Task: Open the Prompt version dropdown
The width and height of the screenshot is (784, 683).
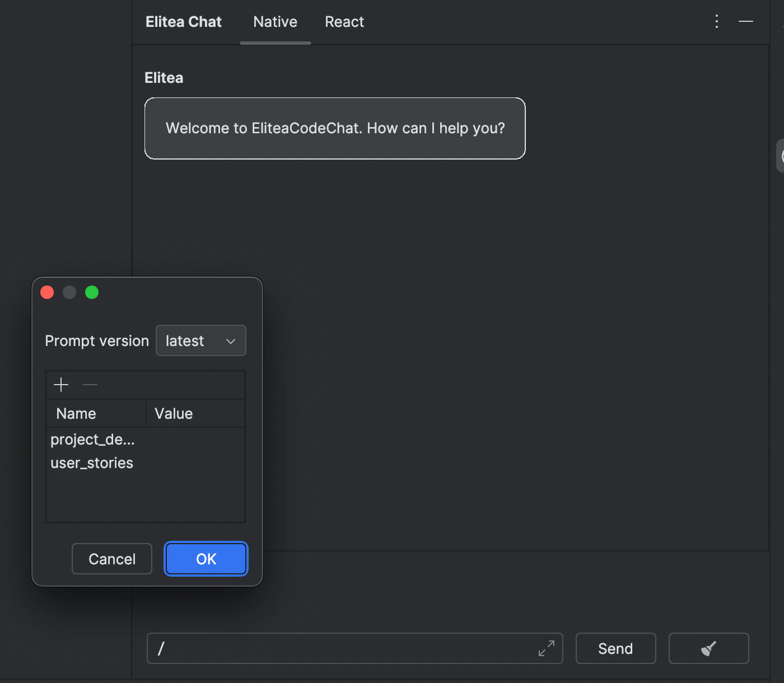Action: [x=201, y=340]
